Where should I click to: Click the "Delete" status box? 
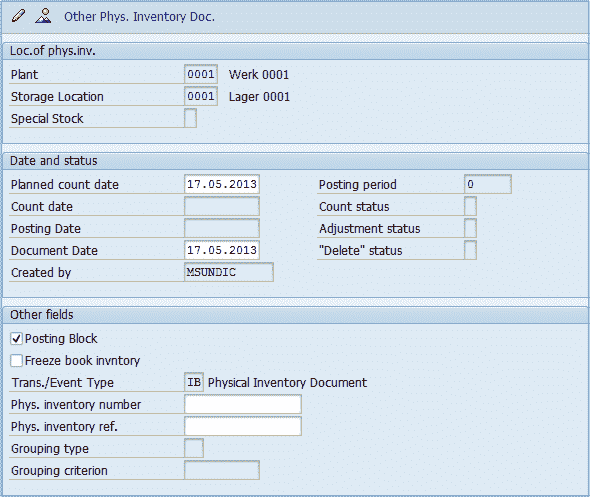(x=470, y=250)
